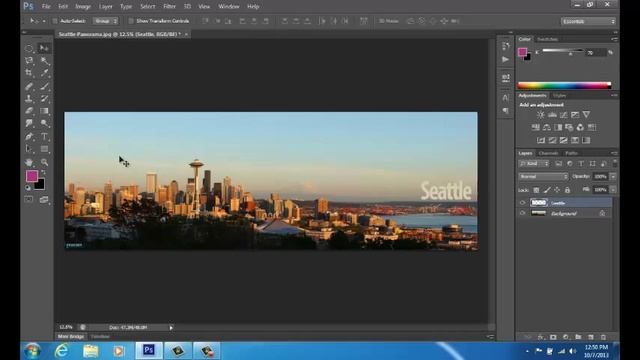The image size is (640, 360).
Task: Open the Filter menu
Action: pyautogui.click(x=169, y=7)
